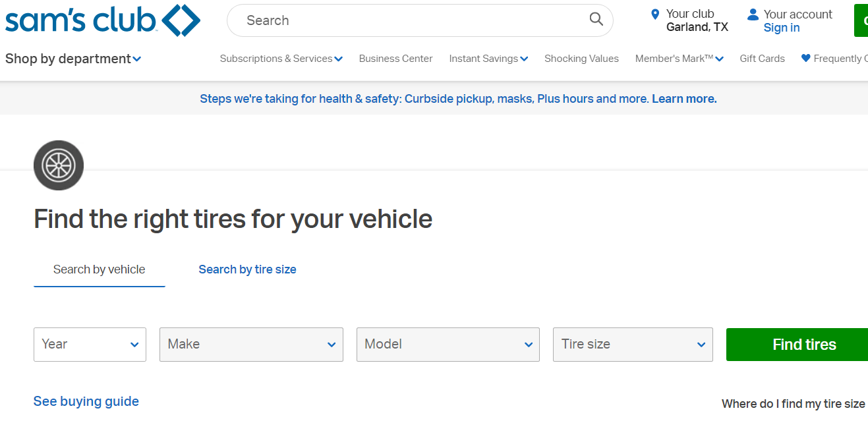Click the round tire wheel icon

(x=59, y=165)
